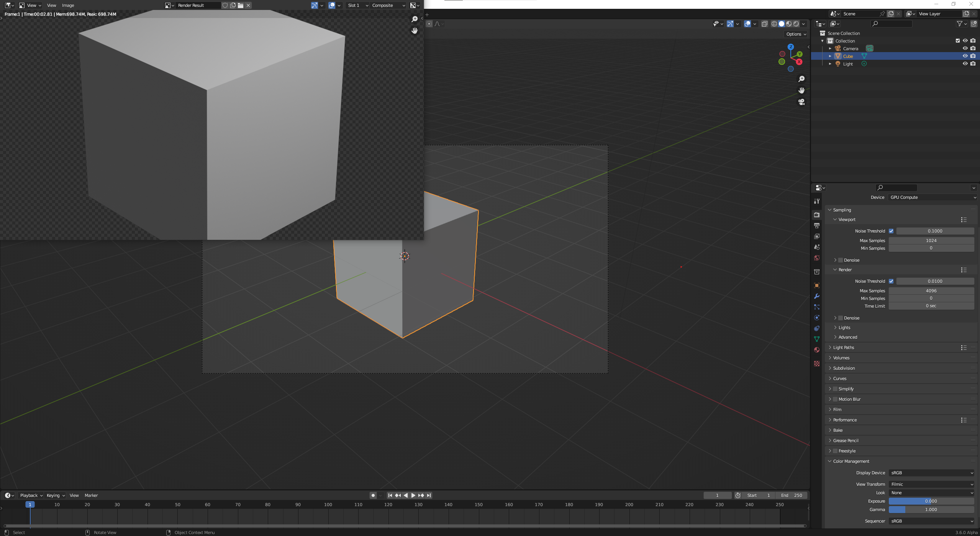Open the Device GPU Compute dropdown
The height and width of the screenshot is (536, 980).
pos(933,197)
